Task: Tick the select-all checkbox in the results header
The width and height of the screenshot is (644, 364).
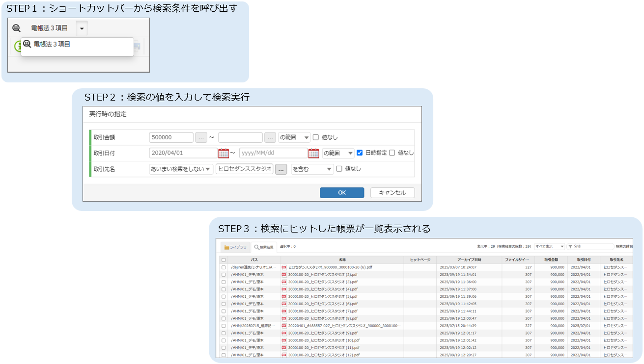Action: click(224, 260)
